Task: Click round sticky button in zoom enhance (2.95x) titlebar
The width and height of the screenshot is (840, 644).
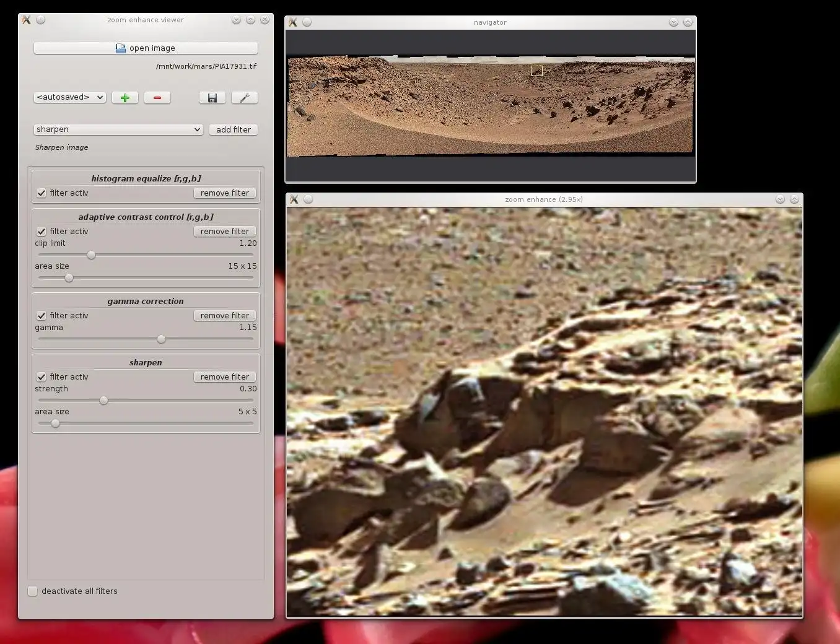Action: (x=308, y=199)
